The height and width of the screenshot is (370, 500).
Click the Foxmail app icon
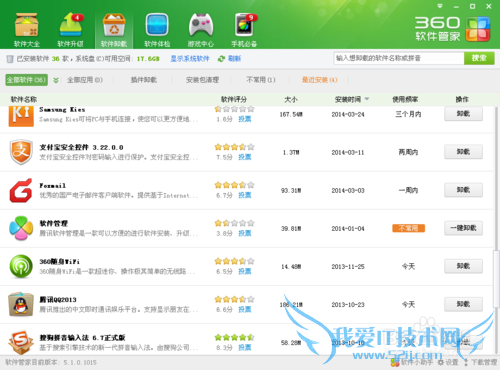pos(21,190)
